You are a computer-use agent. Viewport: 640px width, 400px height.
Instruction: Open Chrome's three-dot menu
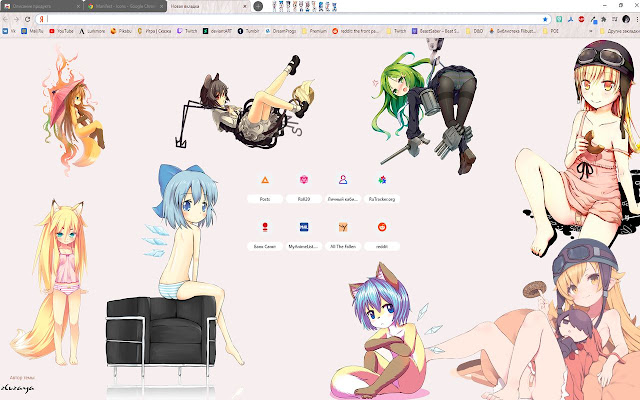(638, 19)
